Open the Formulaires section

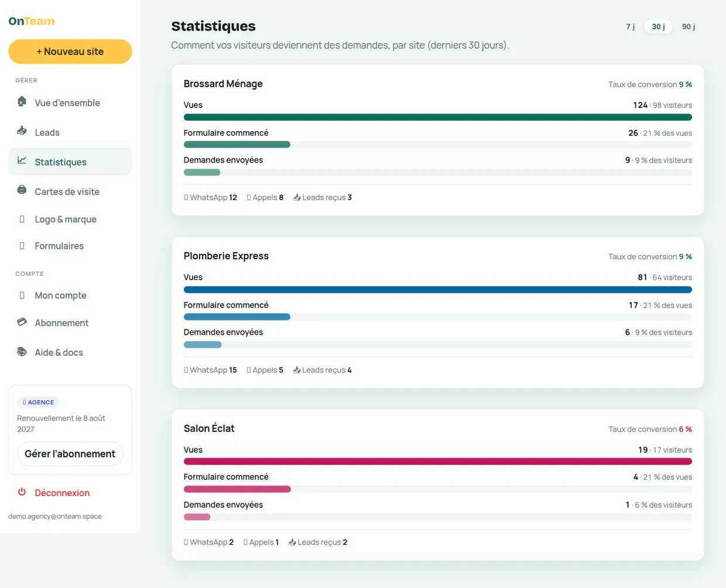click(70, 246)
